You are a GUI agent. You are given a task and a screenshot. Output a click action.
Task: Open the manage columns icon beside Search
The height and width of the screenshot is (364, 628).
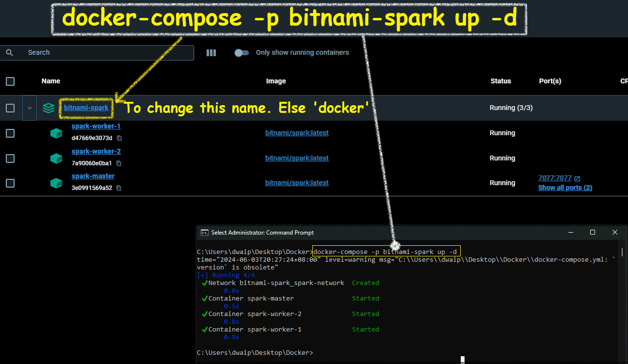(x=211, y=53)
